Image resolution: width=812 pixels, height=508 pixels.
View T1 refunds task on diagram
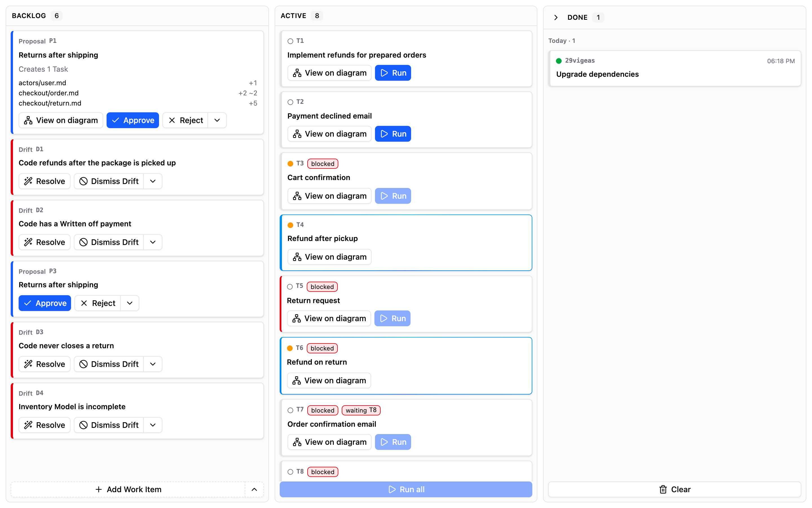tap(329, 73)
